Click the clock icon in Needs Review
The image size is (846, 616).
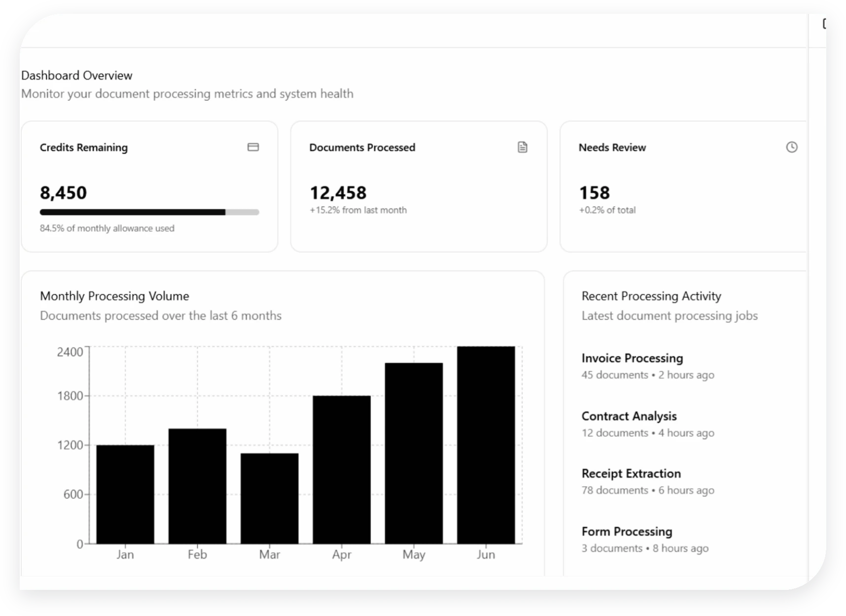(791, 147)
